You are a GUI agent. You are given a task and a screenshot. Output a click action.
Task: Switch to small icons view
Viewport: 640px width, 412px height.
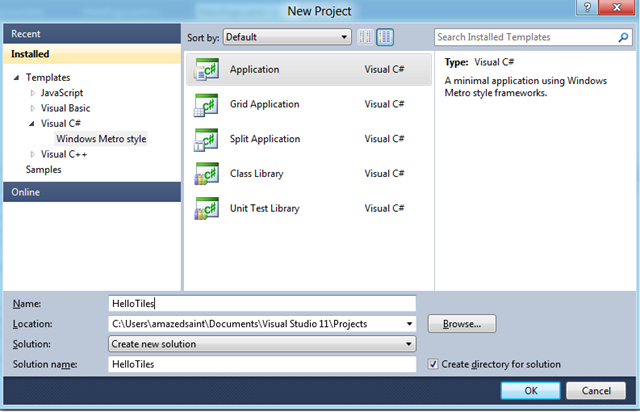click(x=365, y=37)
